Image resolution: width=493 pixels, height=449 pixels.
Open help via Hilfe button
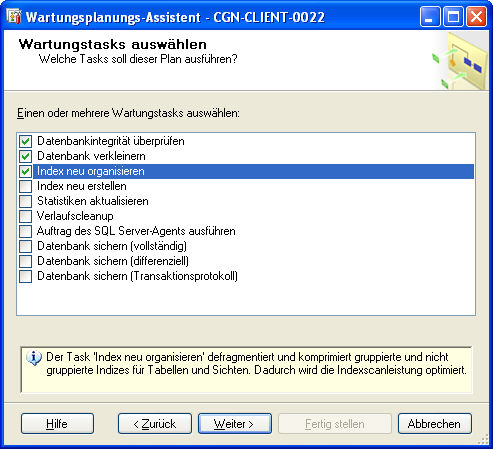pyautogui.click(x=57, y=424)
